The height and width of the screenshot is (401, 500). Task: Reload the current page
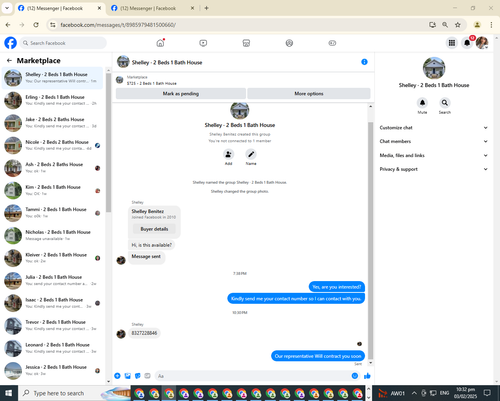click(x=36, y=25)
